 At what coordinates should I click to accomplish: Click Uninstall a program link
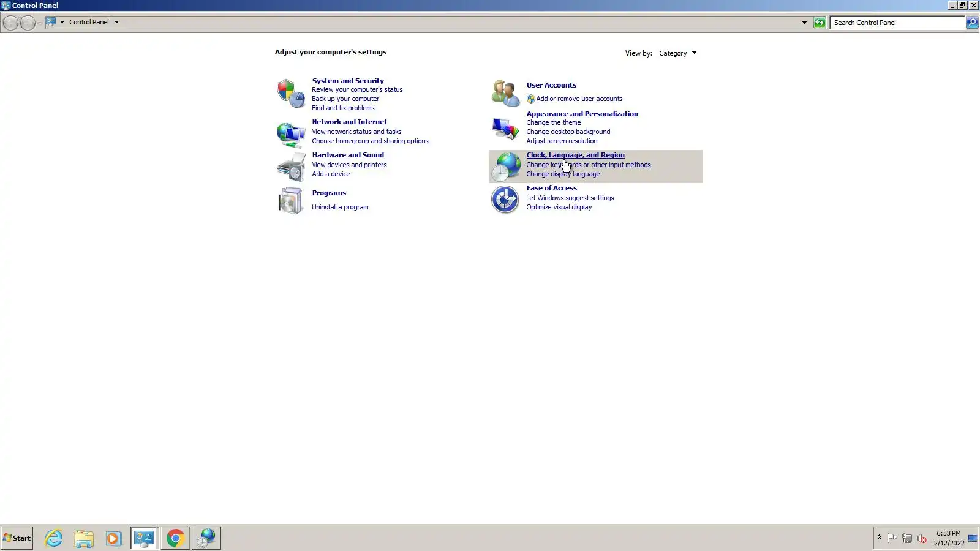coord(340,207)
